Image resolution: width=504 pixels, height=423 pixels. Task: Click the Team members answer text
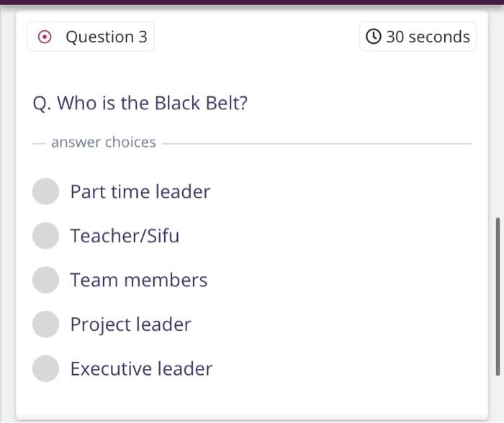point(138,280)
